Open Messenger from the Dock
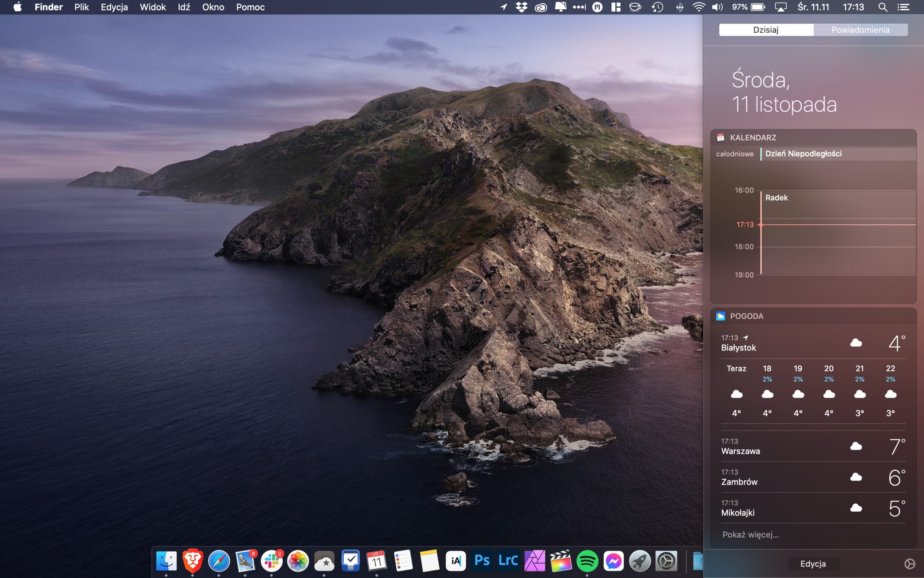This screenshot has height=578, width=924. coord(614,561)
